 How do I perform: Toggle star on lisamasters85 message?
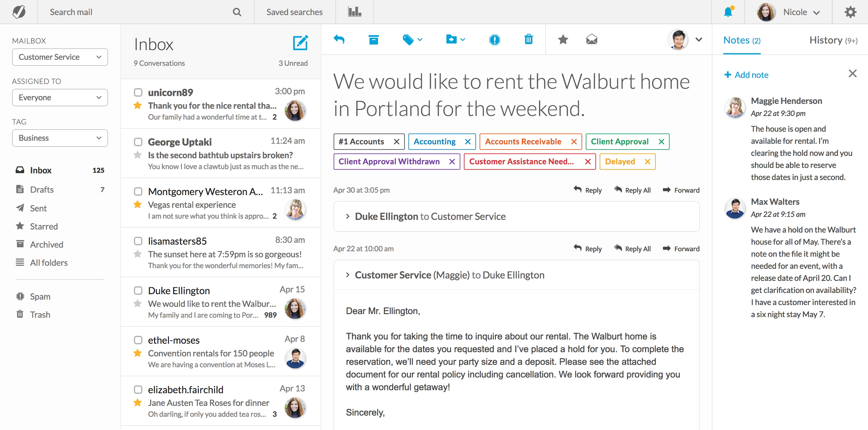[x=138, y=254]
